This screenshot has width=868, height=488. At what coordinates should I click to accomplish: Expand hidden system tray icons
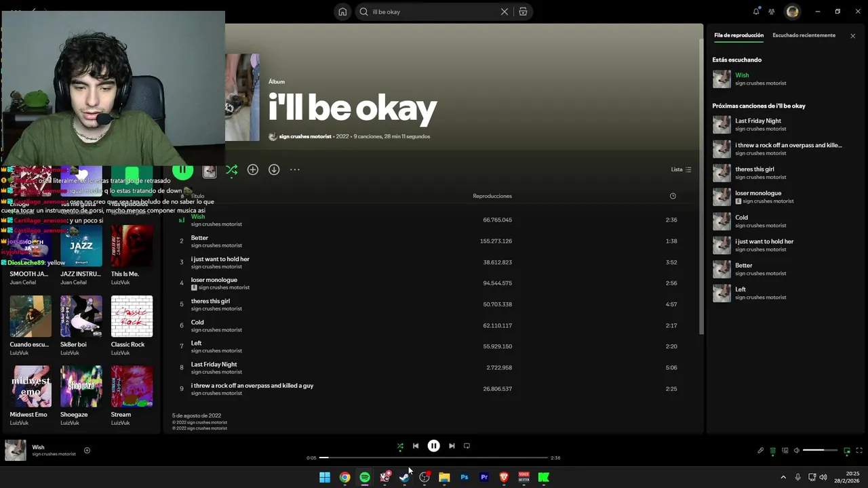tap(783, 477)
